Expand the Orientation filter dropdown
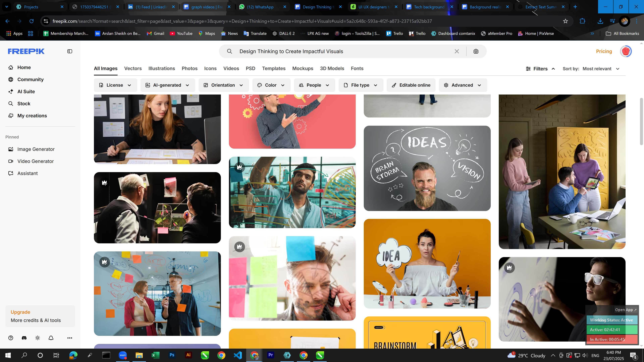 pyautogui.click(x=224, y=85)
